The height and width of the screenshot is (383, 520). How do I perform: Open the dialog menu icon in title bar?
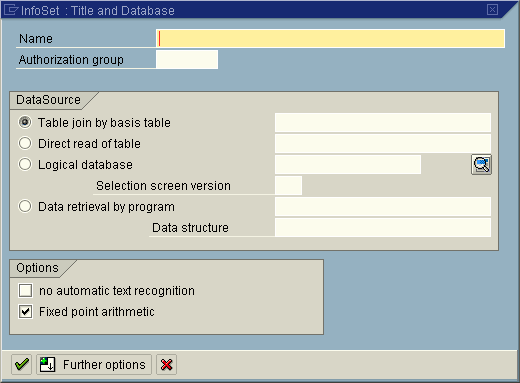10,10
